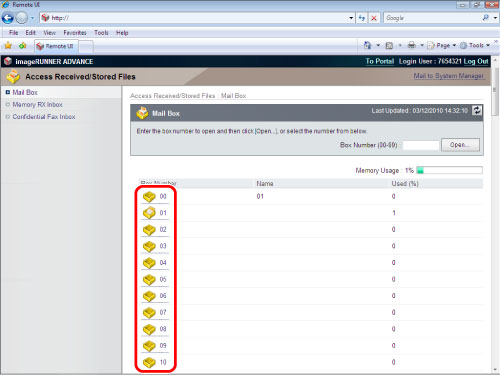Click the Home icon in command bar

point(368,45)
